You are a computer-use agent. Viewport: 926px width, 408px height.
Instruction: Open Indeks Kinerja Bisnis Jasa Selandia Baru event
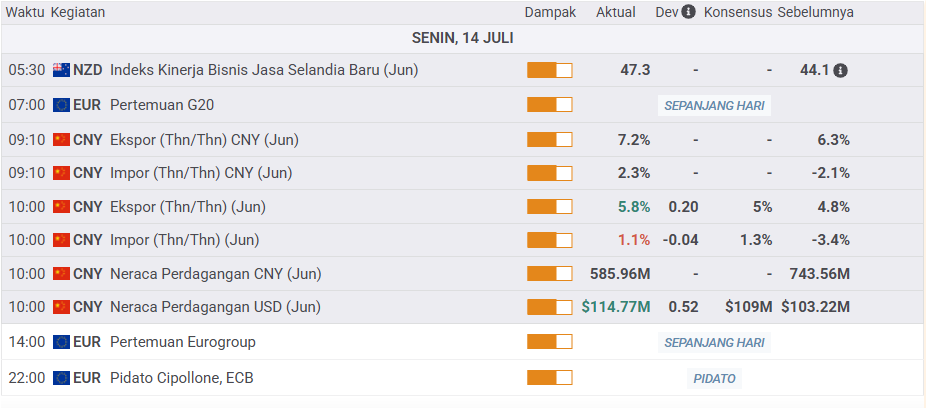264,70
